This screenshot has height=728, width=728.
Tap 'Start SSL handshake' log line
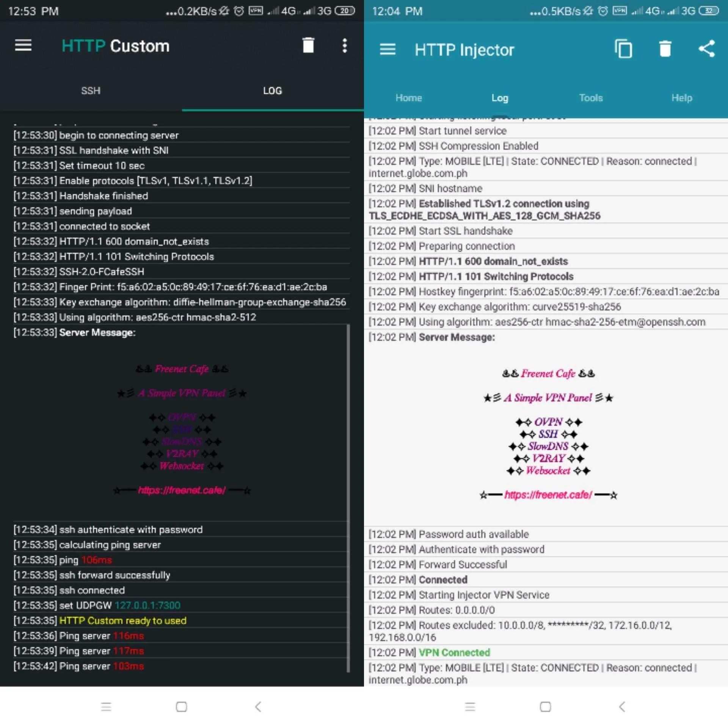546,231
